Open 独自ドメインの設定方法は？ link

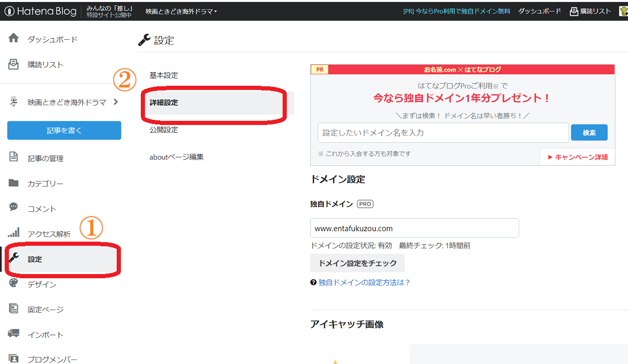point(364,282)
